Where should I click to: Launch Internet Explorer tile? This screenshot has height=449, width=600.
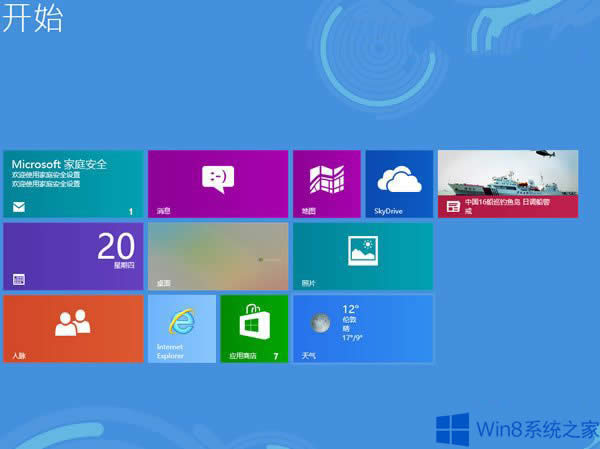(182, 328)
